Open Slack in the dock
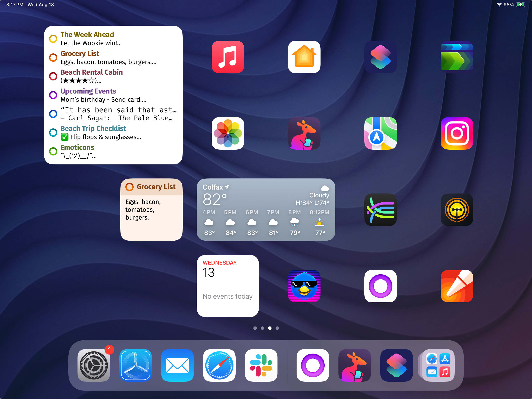 click(261, 365)
